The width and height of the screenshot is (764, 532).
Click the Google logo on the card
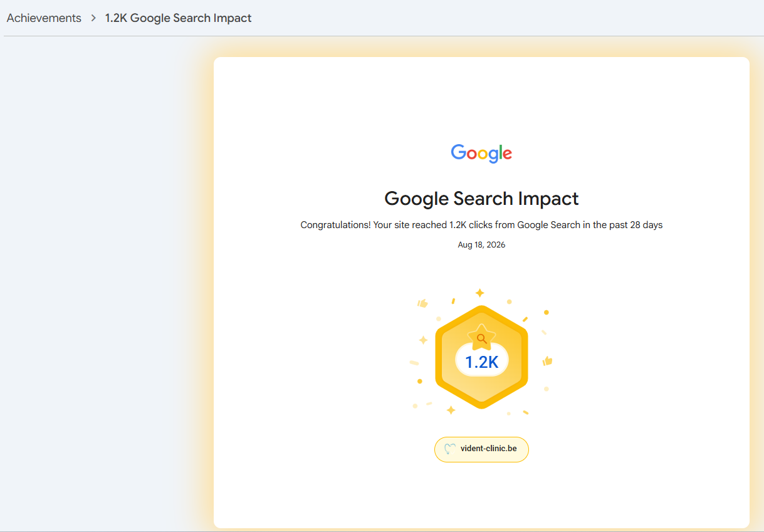pos(481,154)
